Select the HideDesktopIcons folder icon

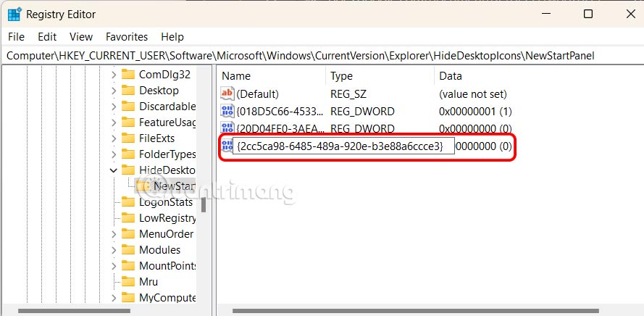point(128,170)
